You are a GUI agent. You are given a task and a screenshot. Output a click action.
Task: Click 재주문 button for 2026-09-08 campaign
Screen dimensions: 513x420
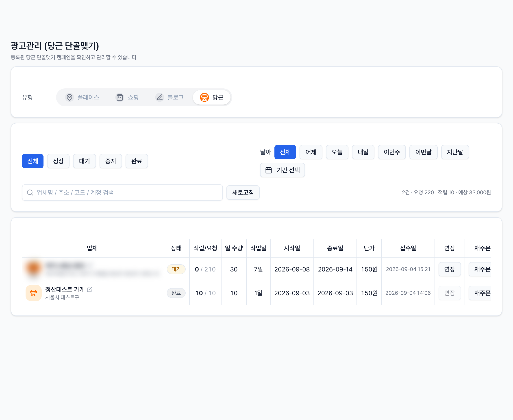[480, 269]
